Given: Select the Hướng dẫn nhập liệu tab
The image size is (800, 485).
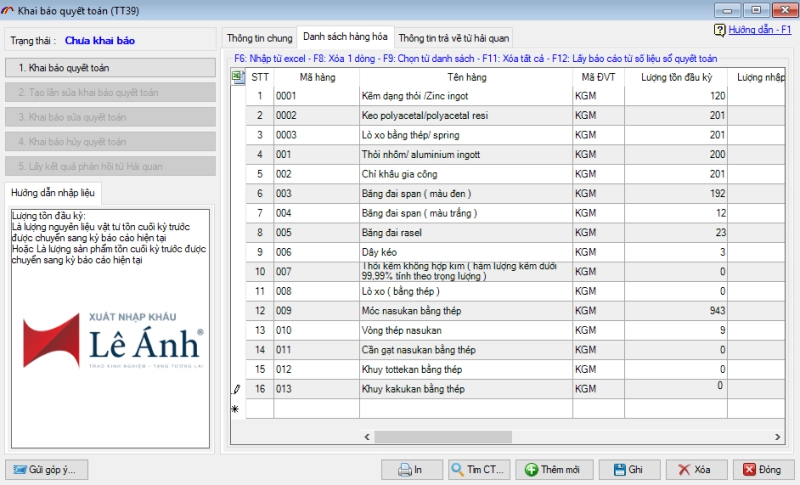Looking at the screenshot, I should click(53, 192).
